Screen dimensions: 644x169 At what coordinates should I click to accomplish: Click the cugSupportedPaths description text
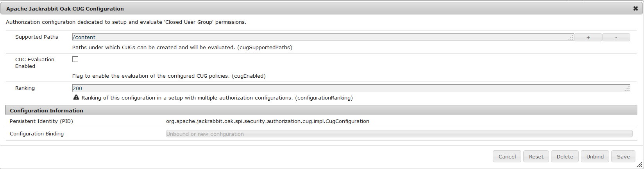click(182, 48)
